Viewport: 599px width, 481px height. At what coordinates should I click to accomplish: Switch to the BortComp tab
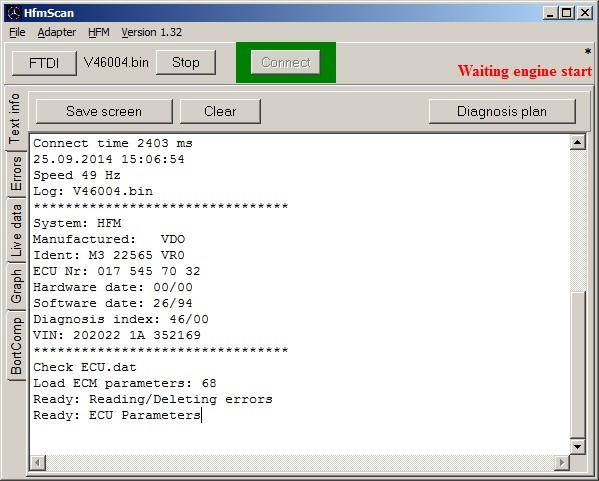[16, 345]
